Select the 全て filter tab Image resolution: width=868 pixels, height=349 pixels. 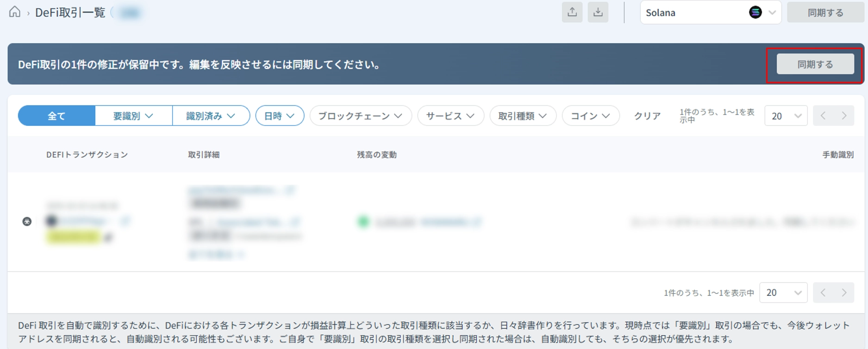56,116
